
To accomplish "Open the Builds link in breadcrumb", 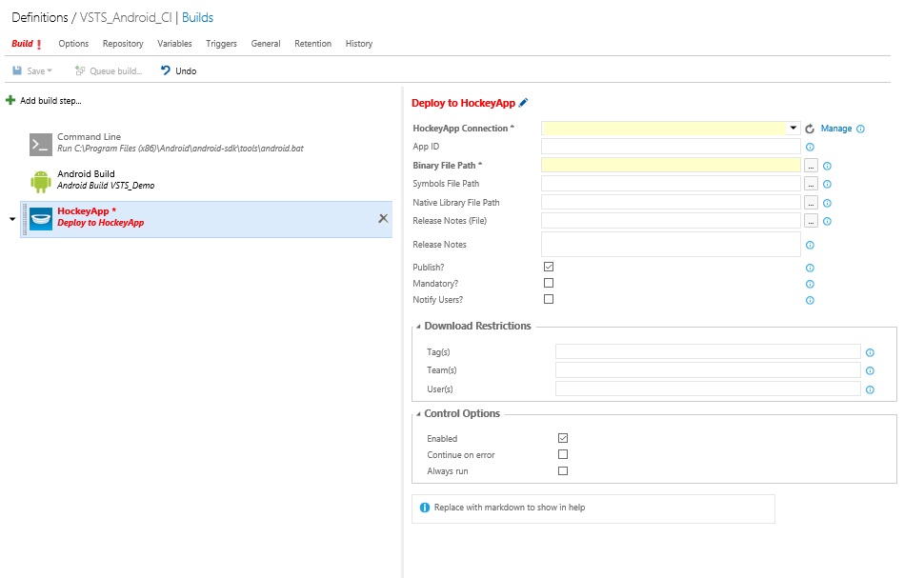I will point(197,18).
